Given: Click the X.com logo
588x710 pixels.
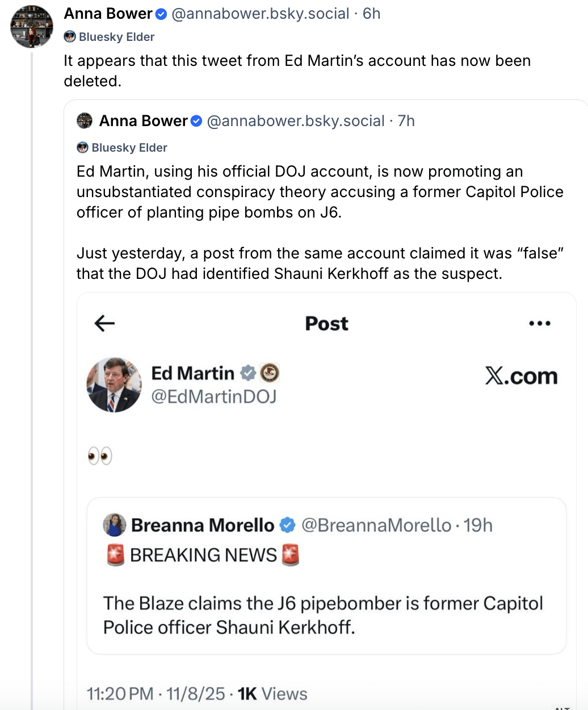Looking at the screenshot, I should [x=521, y=375].
